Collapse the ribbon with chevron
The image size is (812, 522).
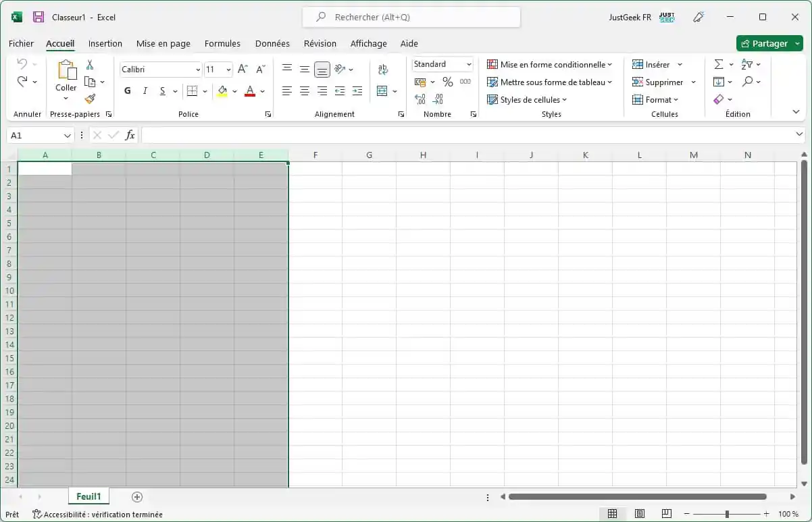pos(796,112)
